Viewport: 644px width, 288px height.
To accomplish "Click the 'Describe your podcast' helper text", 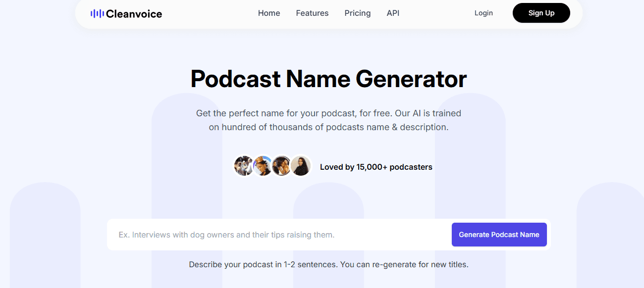I will tap(263, 265).
